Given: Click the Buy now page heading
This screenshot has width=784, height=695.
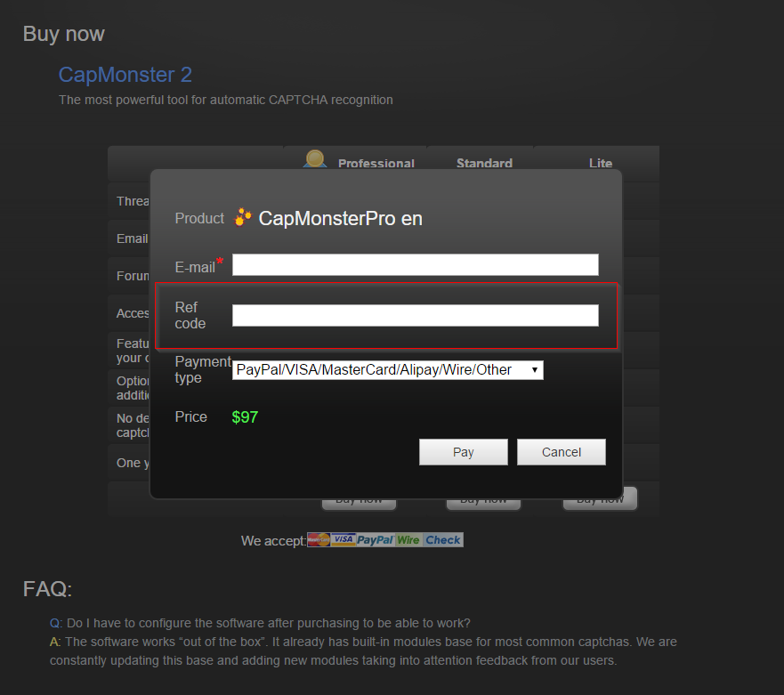Looking at the screenshot, I should pos(63,34).
